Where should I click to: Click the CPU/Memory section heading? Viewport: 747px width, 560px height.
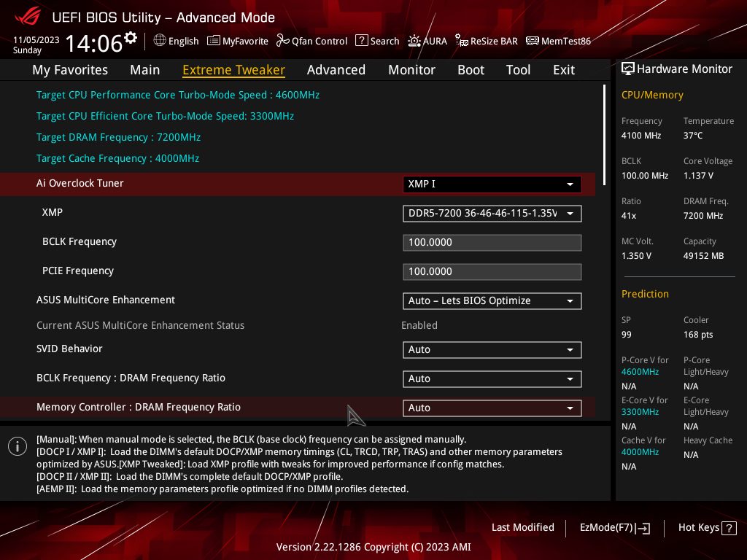pos(652,96)
